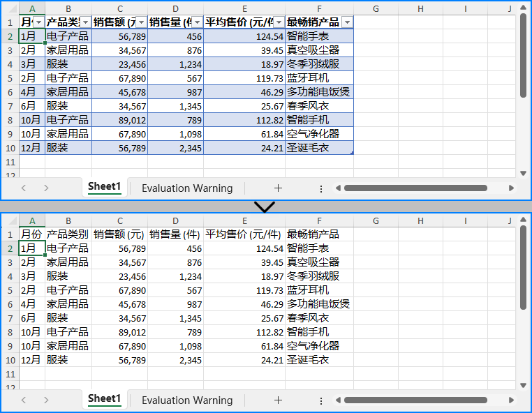Screen dimensions: 532x413
Task: Click select-all corner triangle in bottom sheet
Action: click(x=12, y=221)
